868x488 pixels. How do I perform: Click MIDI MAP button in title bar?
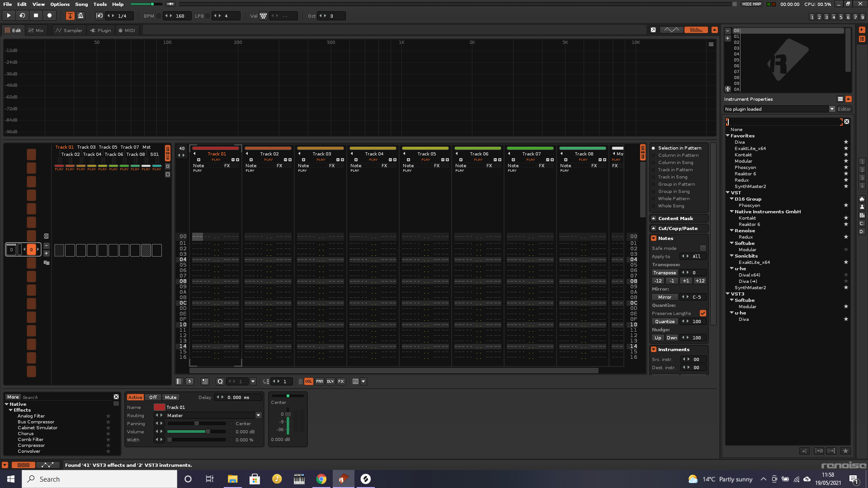[x=752, y=4]
